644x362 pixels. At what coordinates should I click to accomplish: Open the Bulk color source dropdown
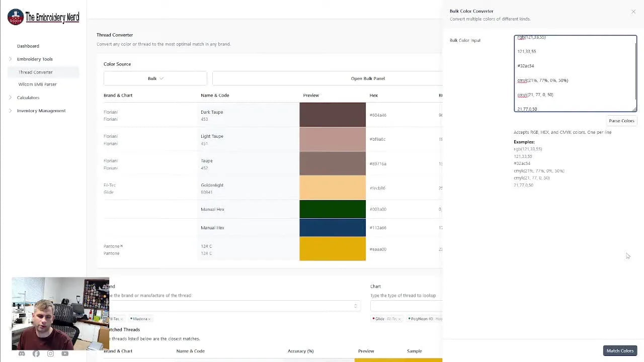tap(155, 78)
